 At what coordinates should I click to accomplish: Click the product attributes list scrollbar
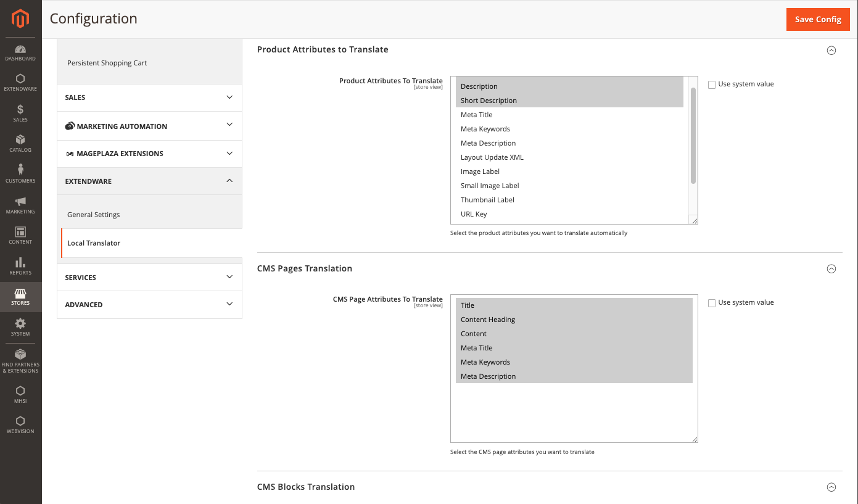point(693,136)
